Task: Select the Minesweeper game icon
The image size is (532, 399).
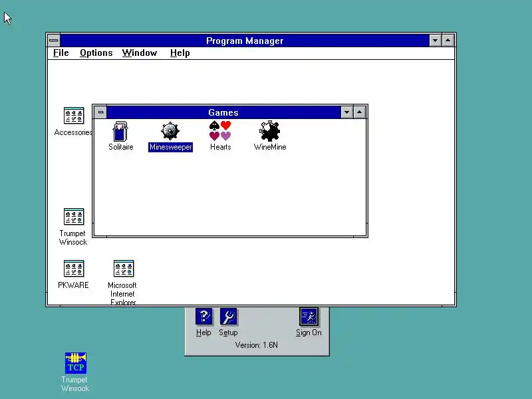Action: point(170,131)
